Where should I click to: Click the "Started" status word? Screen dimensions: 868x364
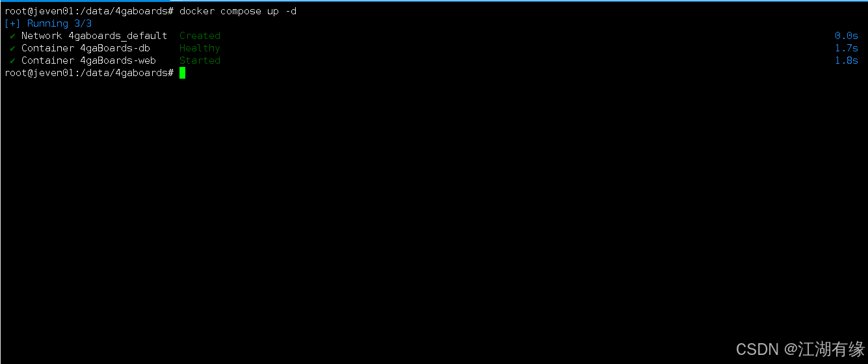pyautogui.click(x=200, y=60)
